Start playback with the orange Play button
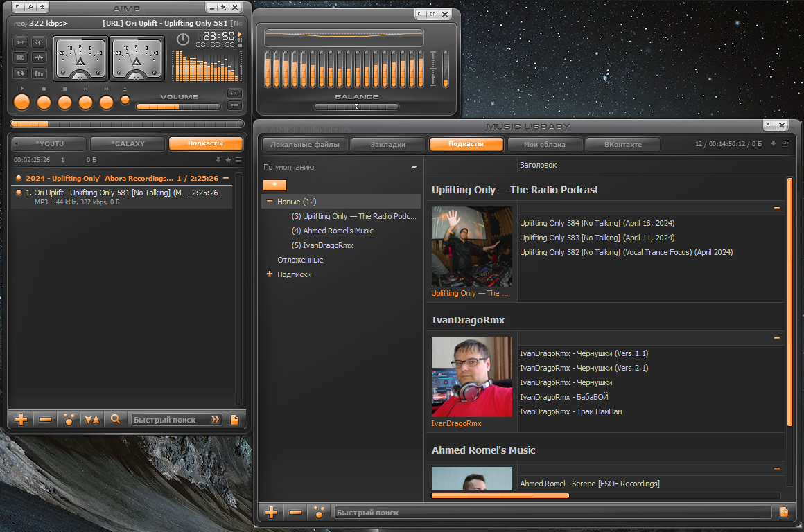 (21, 103)
